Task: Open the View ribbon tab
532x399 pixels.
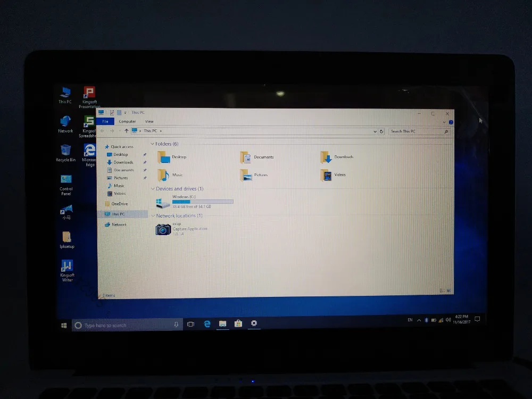Action: [149, 121]
